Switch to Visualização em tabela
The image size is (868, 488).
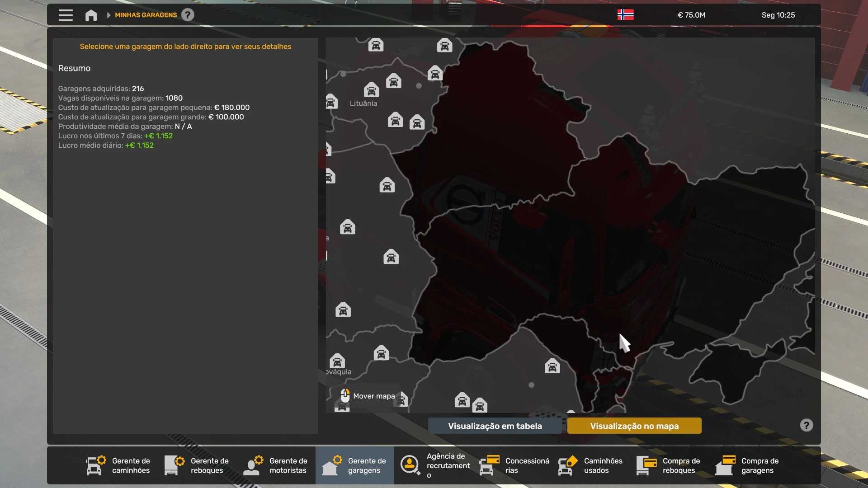pyautogui.click(x=495, y=426)
